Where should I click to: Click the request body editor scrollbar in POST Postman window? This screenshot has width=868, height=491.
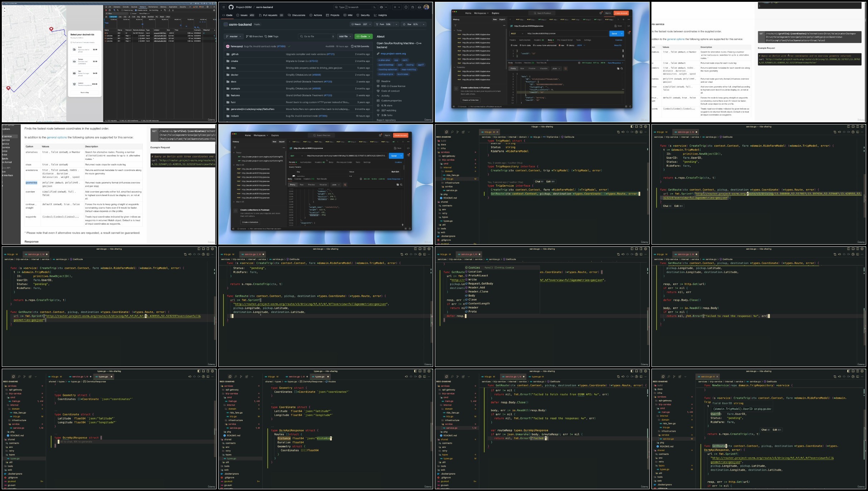point(623,54)
